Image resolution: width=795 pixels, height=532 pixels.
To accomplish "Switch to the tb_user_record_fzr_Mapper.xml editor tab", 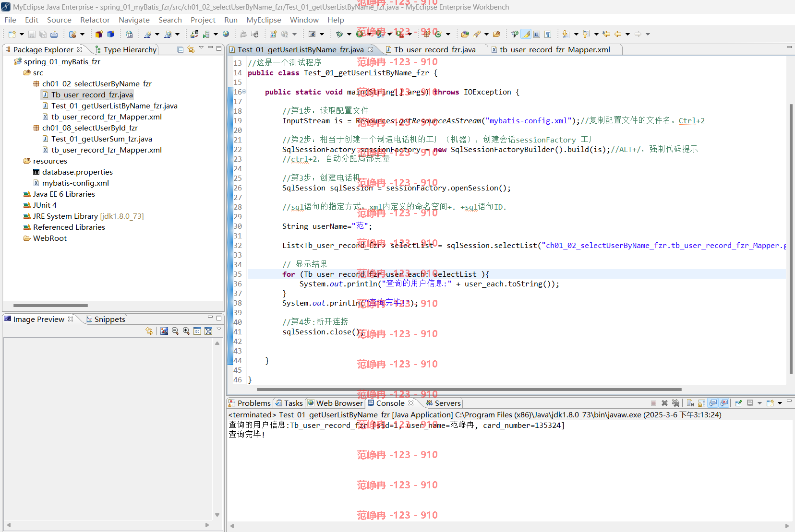I will click(554, 49).
